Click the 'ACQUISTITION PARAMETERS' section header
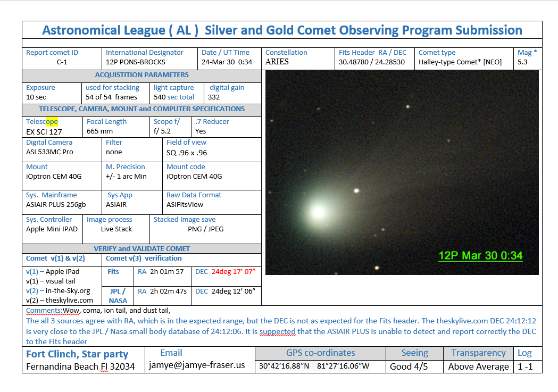 pyautogui.click(x=141, y=75)
